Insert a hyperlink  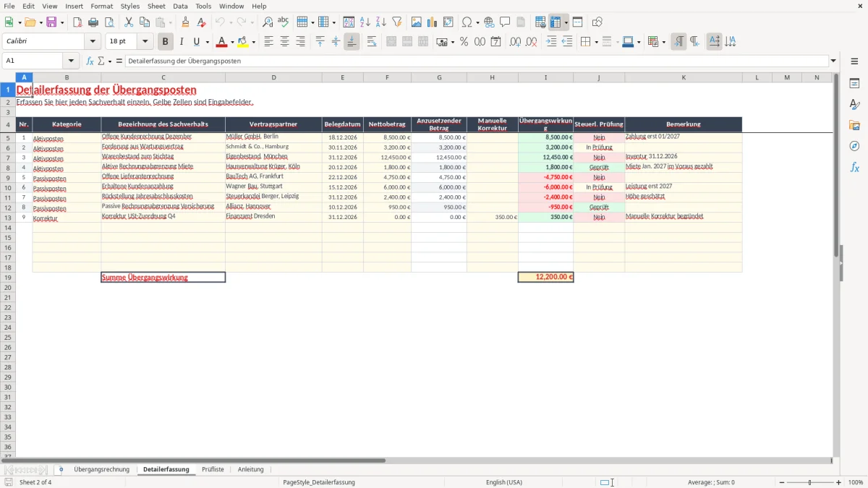(489, 22)
